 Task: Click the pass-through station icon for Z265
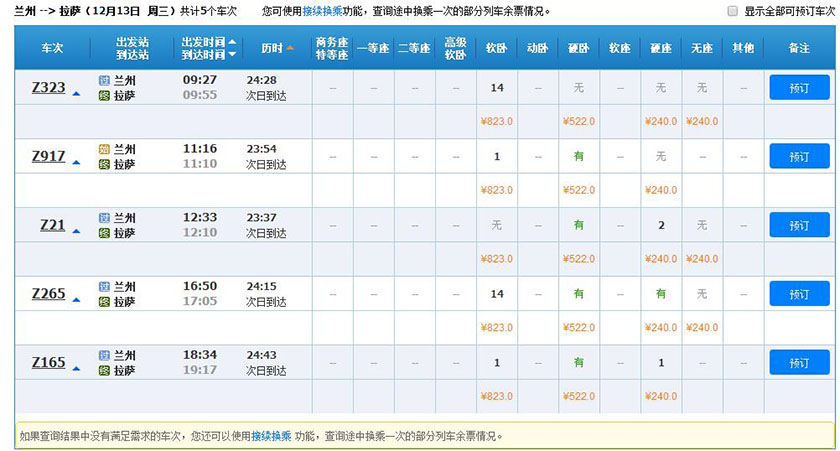[104, 287]
